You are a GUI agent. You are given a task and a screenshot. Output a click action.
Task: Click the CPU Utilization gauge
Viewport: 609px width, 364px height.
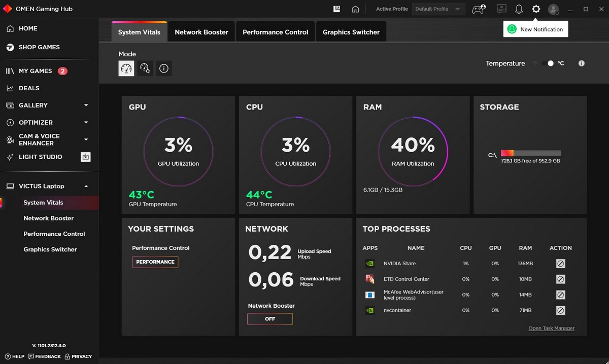pyautogui.click(x=296, y=151)
